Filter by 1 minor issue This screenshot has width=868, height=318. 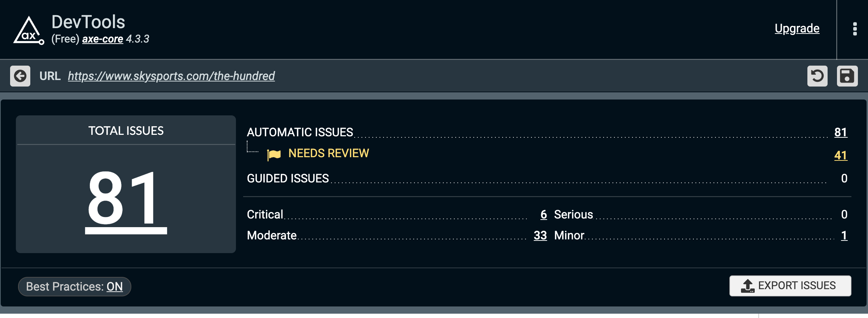[x=844, y=235]
